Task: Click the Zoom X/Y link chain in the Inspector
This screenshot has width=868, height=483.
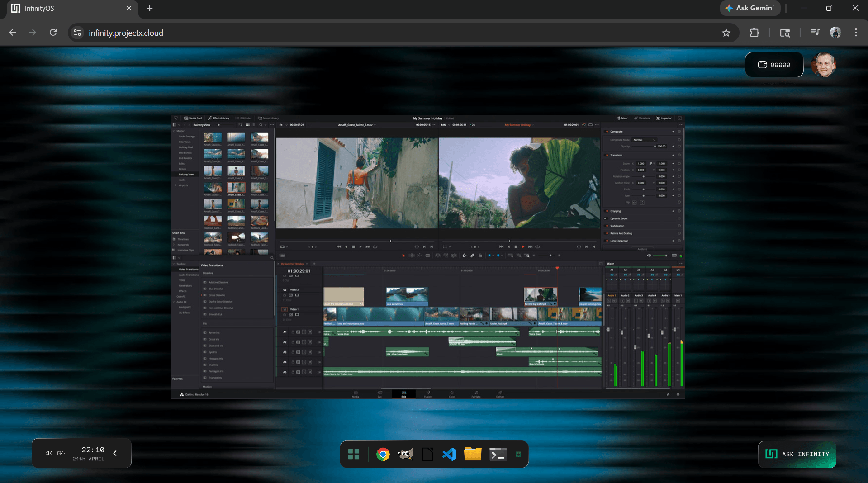Action: point(650,164)
